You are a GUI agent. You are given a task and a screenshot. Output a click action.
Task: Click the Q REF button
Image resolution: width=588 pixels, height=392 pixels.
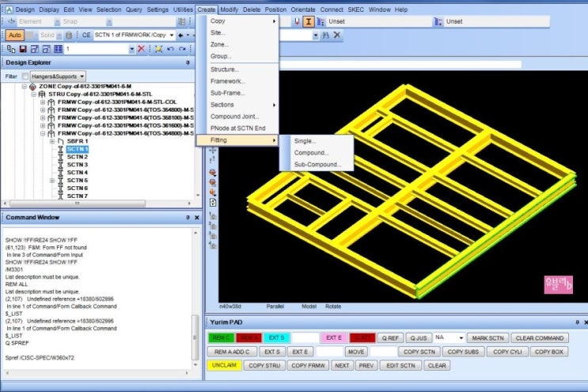[x=390, y=338]
